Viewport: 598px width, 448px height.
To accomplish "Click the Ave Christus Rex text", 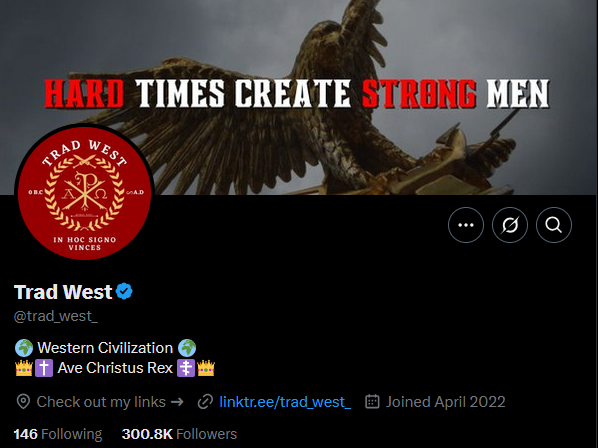I will (x=115, y=368).
